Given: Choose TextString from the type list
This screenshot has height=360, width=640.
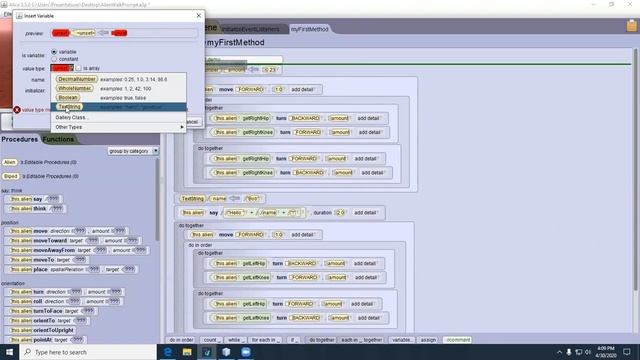Looking at the screenshot, I should coord(69,107).
